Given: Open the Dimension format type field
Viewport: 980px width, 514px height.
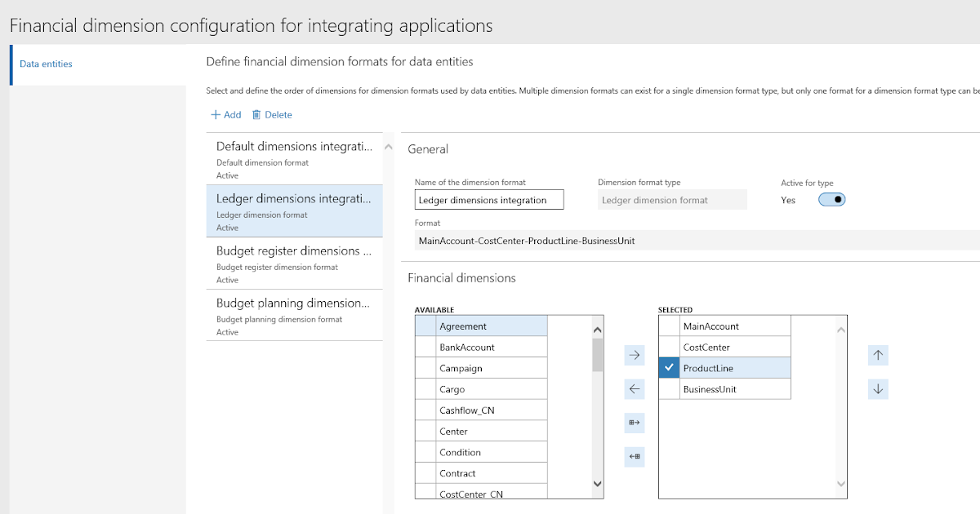Looking at the screenshot, I should point(671,199).
